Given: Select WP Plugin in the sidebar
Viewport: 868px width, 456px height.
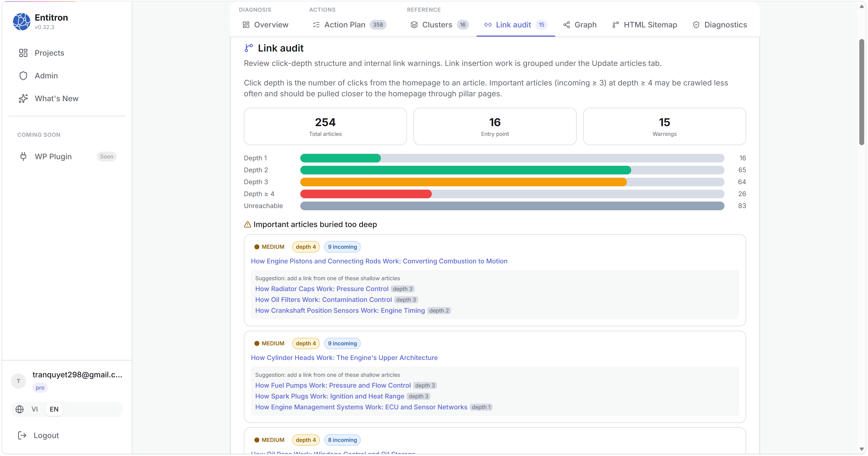Looking at the screenshot, I should tap(67, 156).
